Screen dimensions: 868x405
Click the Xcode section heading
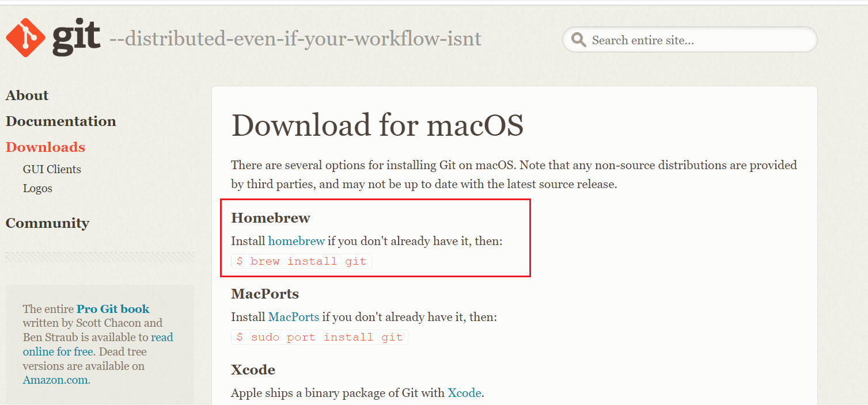click(253, 369)
